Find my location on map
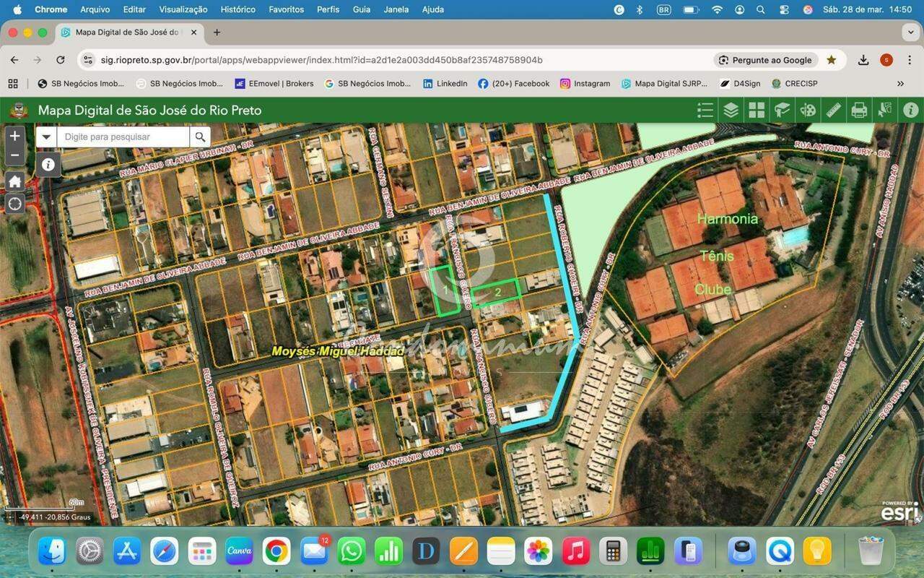Viewport: 924px width, 578px height. 15,204
